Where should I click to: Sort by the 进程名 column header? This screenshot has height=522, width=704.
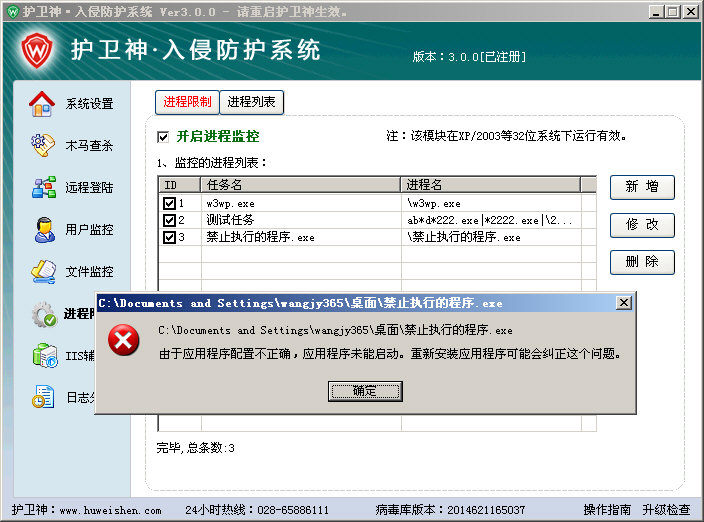[490, 185]
